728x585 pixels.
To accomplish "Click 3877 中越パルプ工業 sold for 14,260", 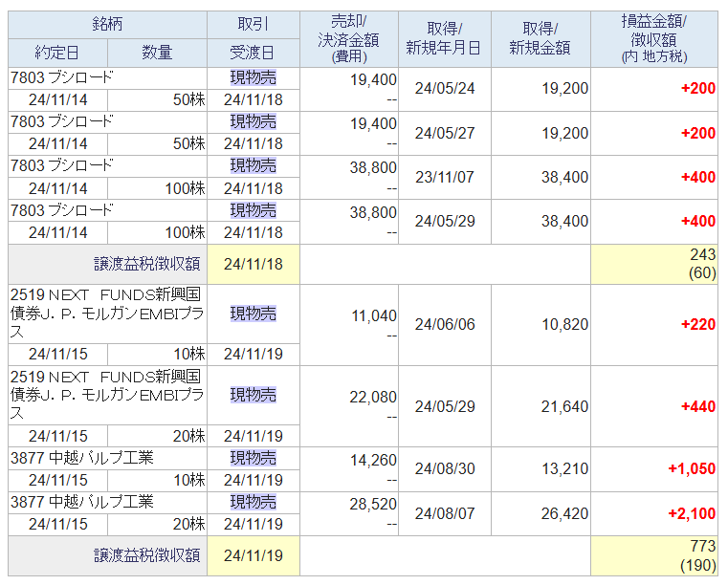I will (81, 459).
